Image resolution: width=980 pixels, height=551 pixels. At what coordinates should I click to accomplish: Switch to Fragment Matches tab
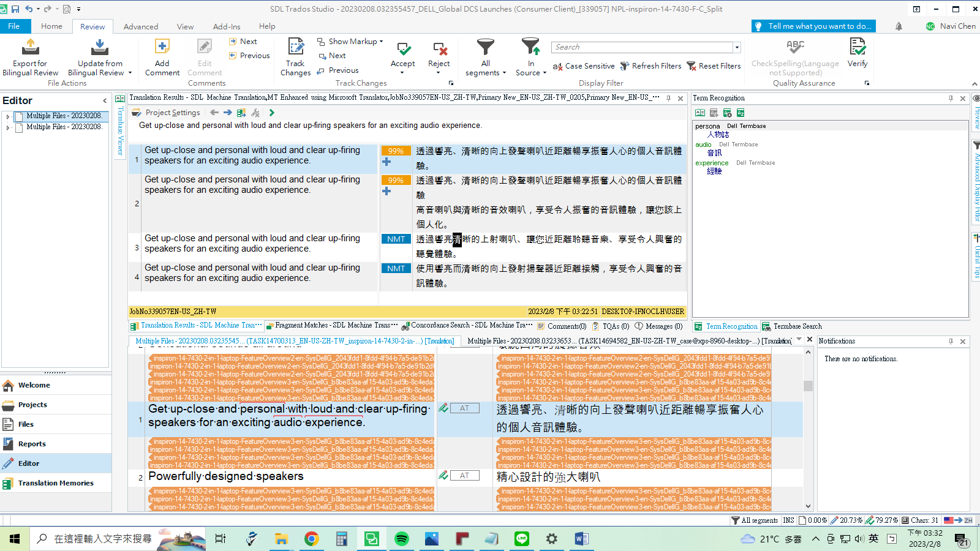[332, 326]
